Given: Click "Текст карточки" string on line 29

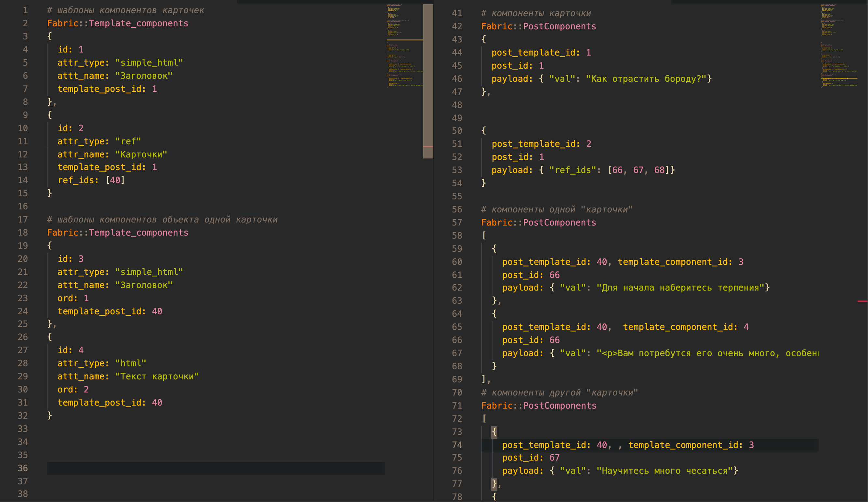Looking at the screenshot, I should point(157,376).
